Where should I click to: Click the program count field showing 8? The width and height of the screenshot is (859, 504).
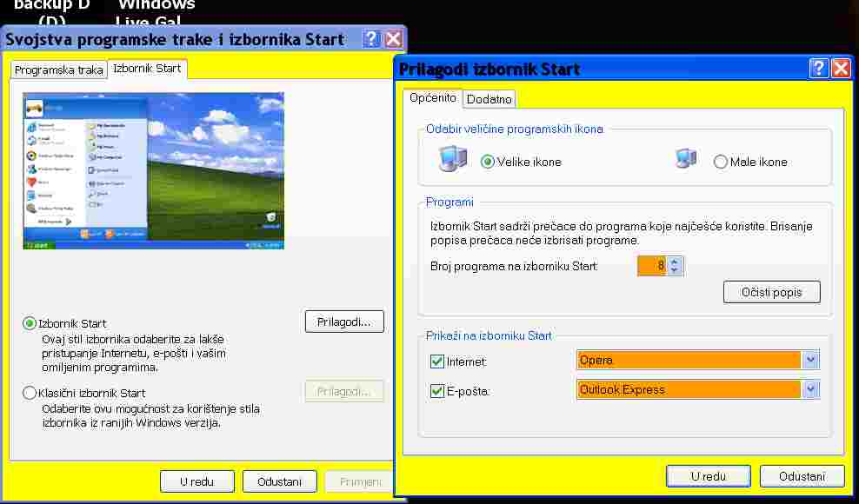click(652, 266)
